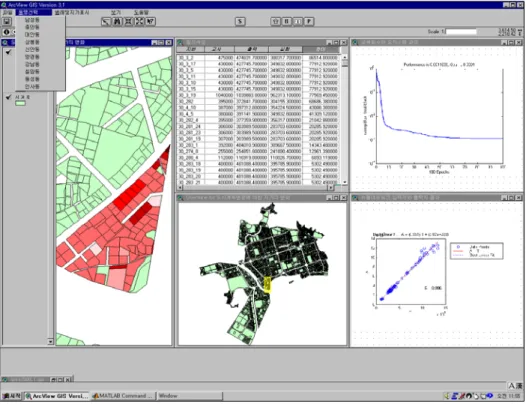Image resolution: width=526 pixels, height=404 pixels.
Task: Switch to ArcView GIS taskbar button
Action: coord(57,396)
